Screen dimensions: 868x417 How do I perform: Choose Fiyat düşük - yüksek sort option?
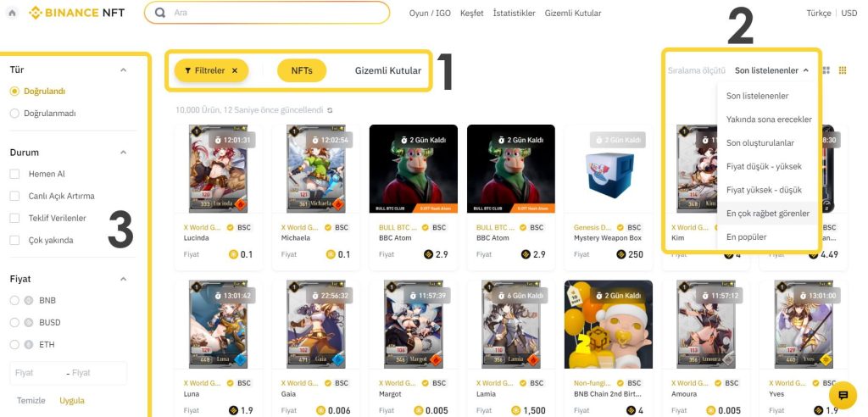[x=764, y=166]
